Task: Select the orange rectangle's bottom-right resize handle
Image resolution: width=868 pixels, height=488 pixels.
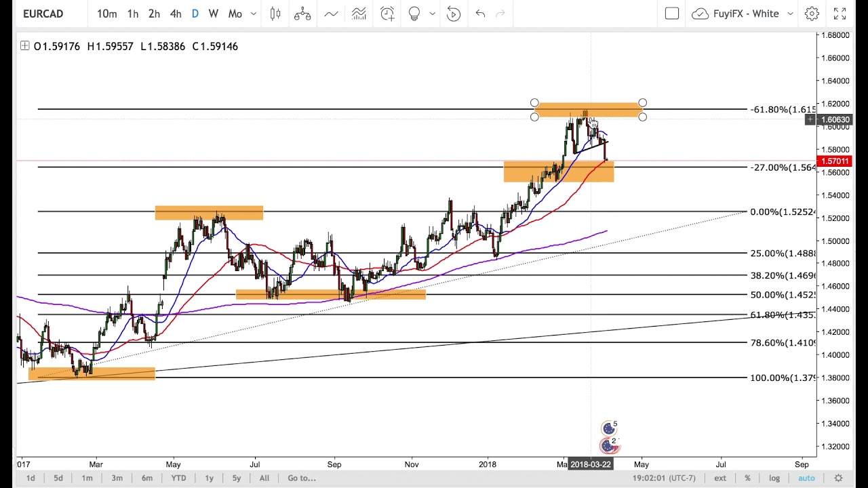Action: click(x=642, y=117)
